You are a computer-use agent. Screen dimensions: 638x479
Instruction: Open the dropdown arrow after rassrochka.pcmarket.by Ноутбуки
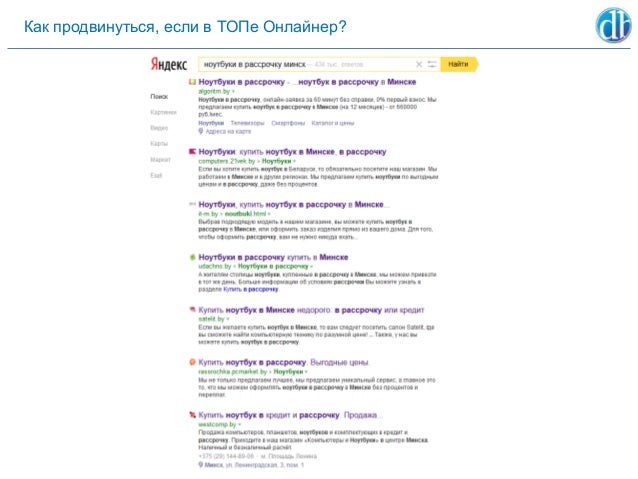[306, 372]
